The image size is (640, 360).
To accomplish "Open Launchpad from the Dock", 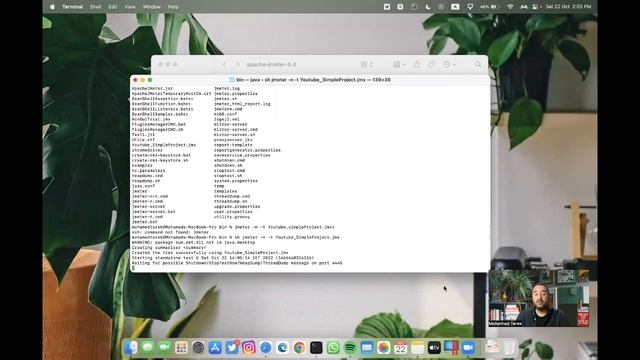I will 181,348.
